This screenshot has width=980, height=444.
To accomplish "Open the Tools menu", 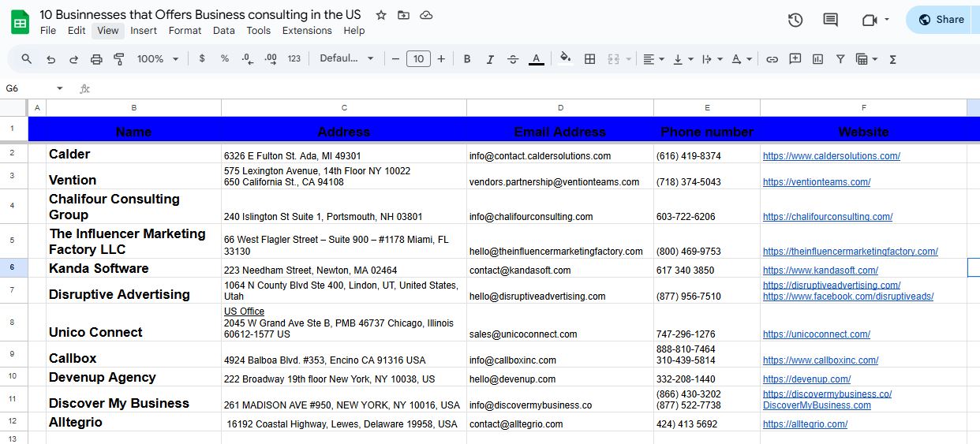I will tap(258, 31).
